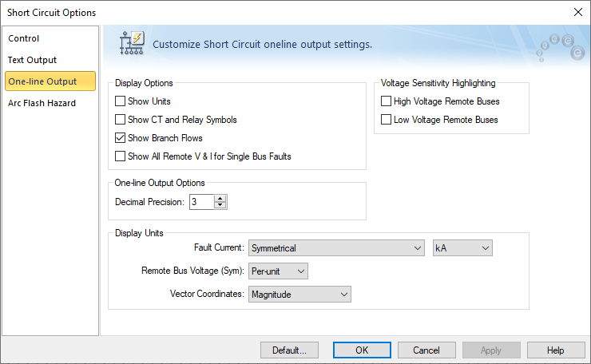591x364 pixels.
Task: Decrease Decimal Precision with down arrow
Action: 220,205
